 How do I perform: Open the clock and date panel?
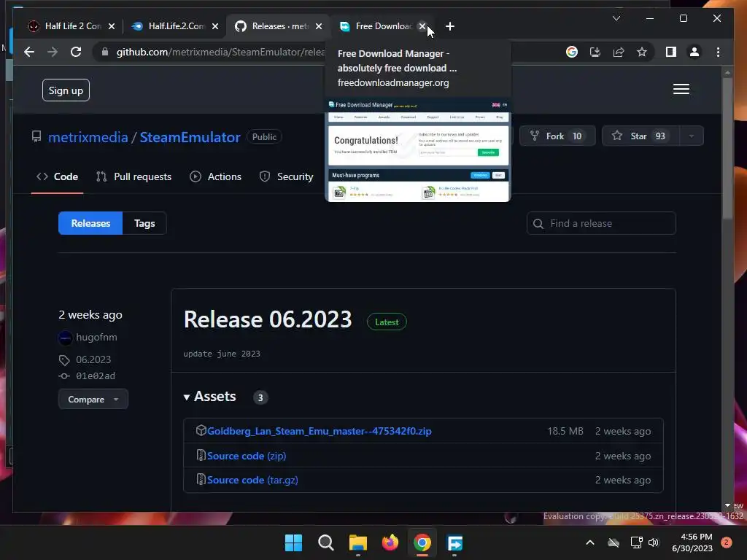pyautogui.click(x=692, y=542)
